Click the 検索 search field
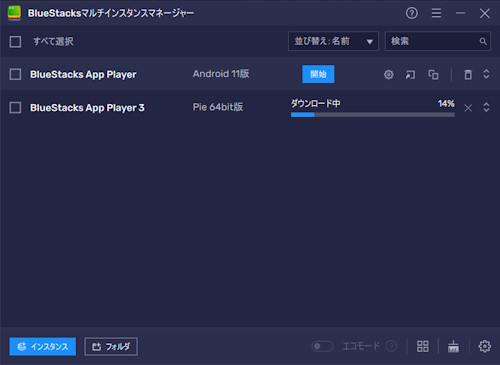 [438, 41]
